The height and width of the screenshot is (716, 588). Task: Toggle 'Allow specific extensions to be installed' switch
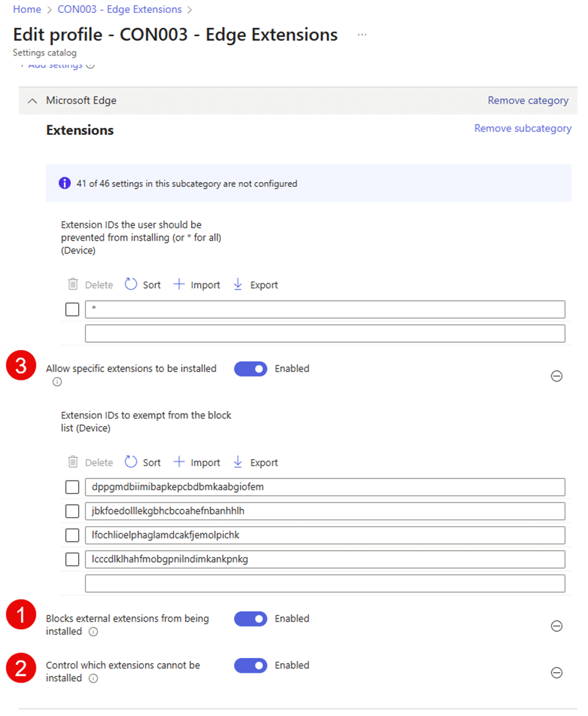[x=250, y=369]
